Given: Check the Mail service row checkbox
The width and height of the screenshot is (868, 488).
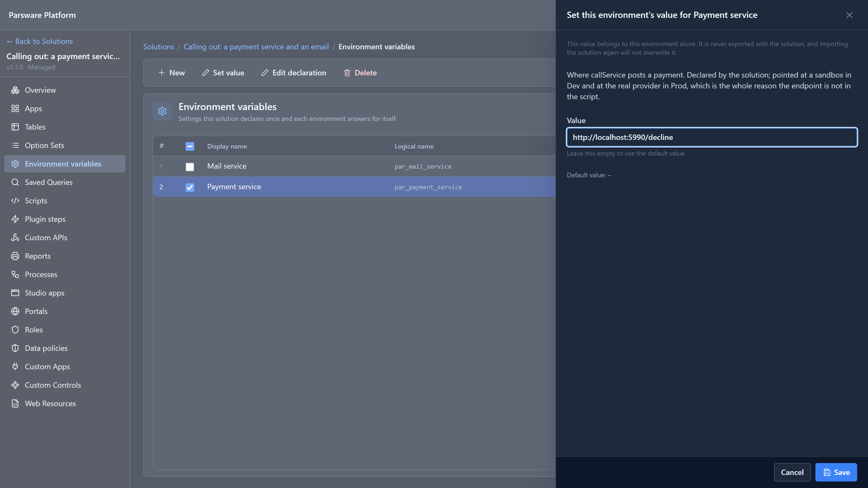Looking at the screenshot, I should coord(190,167).
